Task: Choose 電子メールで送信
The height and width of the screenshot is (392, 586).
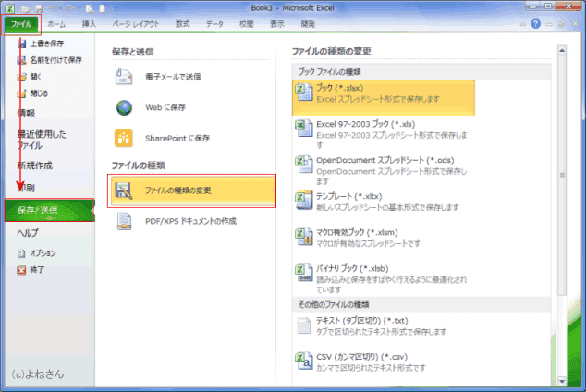Action: 173,77
